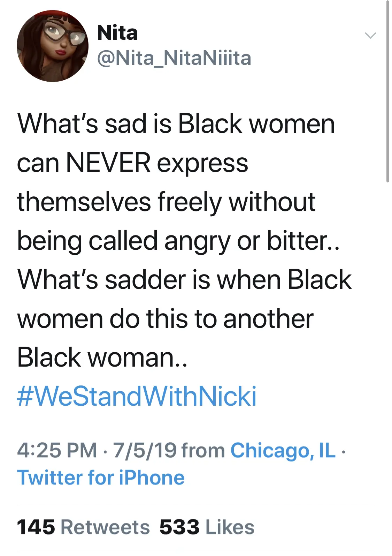
Task: Click the Chicago, IL location link
Action: click(x=283, y=450)
